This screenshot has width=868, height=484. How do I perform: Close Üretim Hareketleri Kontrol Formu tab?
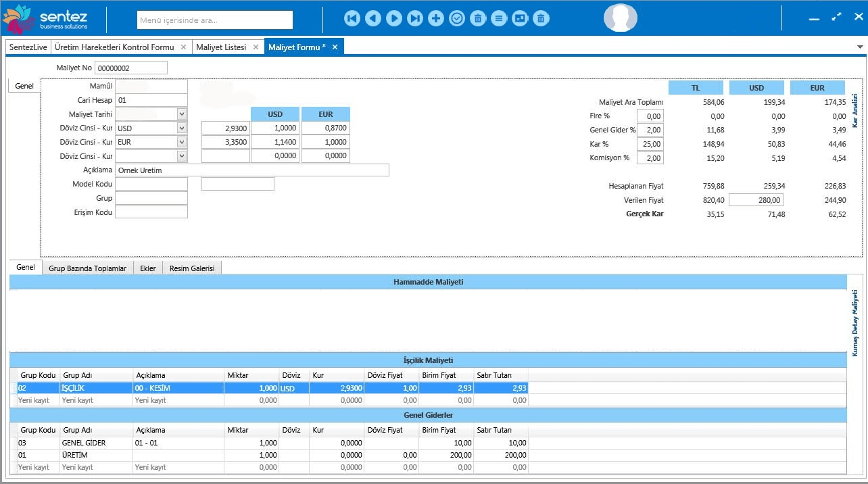183,47
